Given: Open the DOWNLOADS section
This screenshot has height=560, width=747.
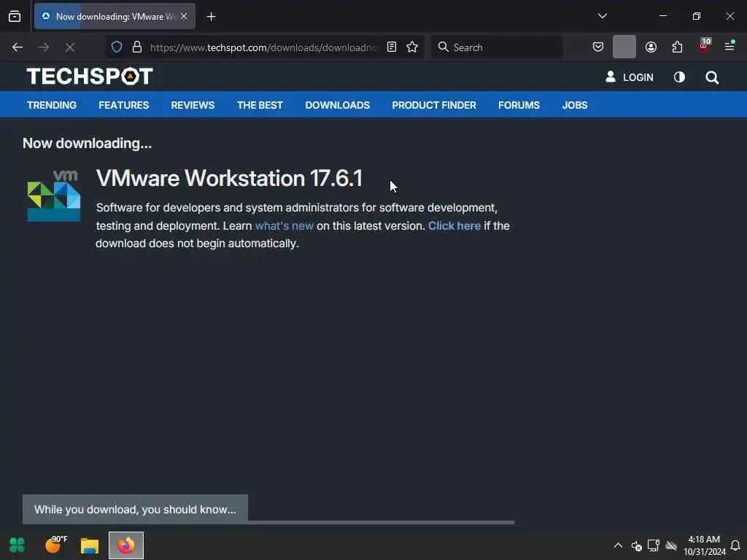Looking at the screenshot, I should click(337, 105).
